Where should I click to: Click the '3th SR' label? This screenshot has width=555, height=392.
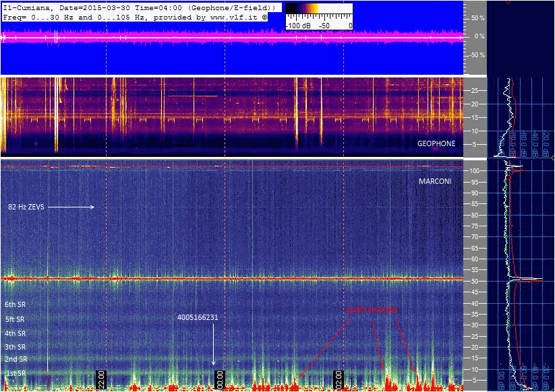(x=16, y=347)
